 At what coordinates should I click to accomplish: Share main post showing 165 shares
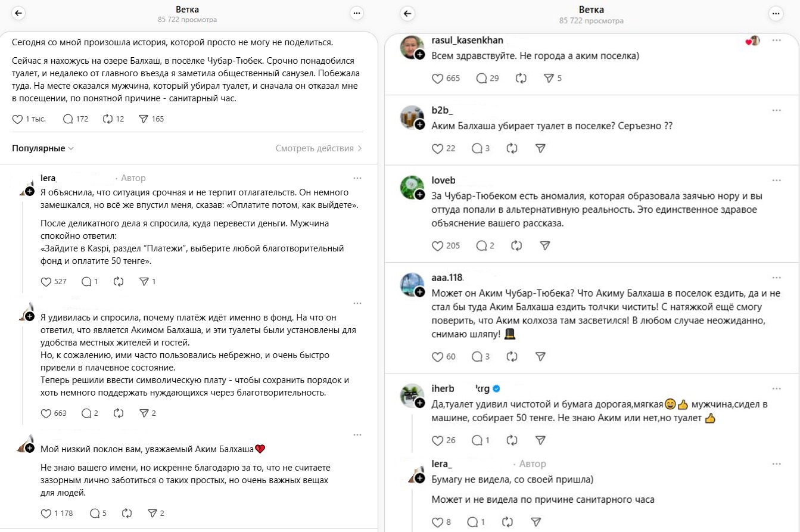coord(143,119)
